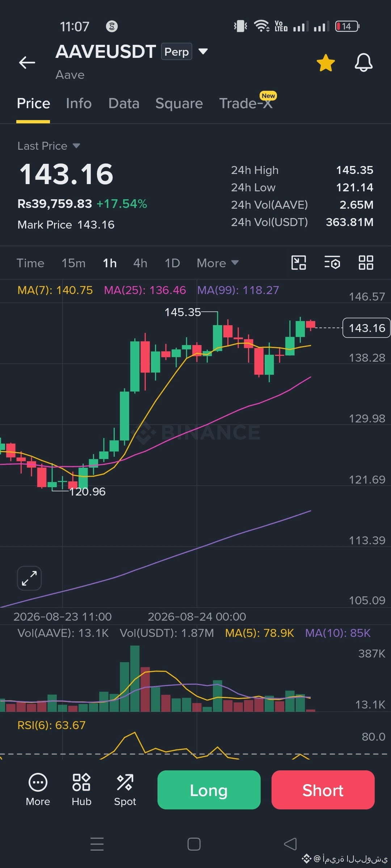Open the Hub icon
Viewport: 391px width, 868px height.
pos(81,790)
